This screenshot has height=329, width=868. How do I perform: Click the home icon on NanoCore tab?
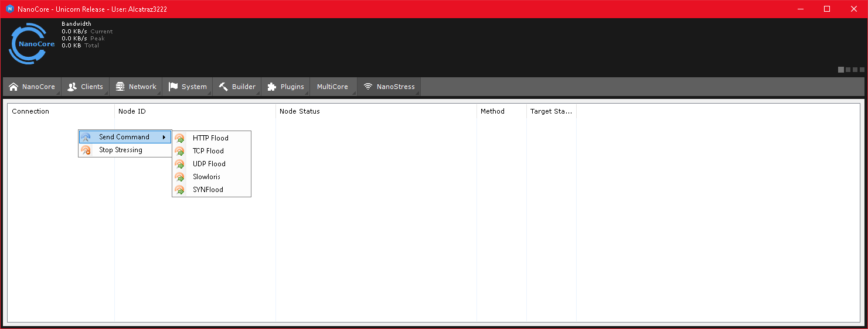click(x=13, y=87)
